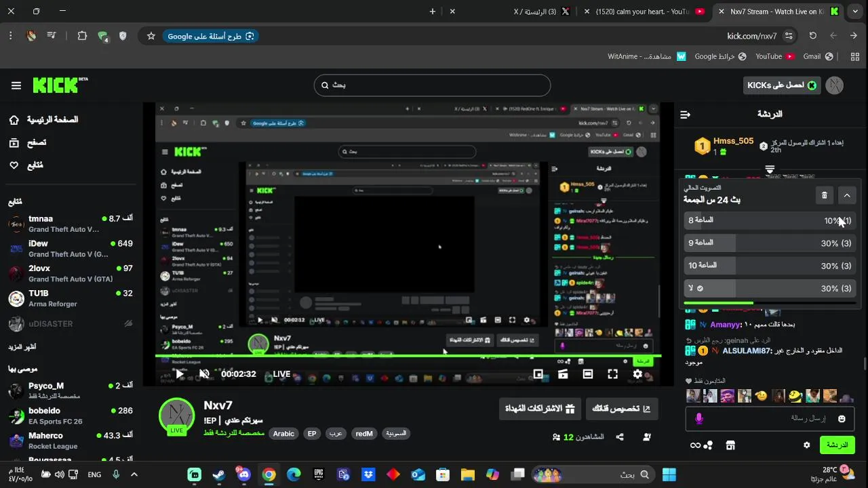Click the chat message input field
Screen dimensions: 868x488
tap(770, 419)
